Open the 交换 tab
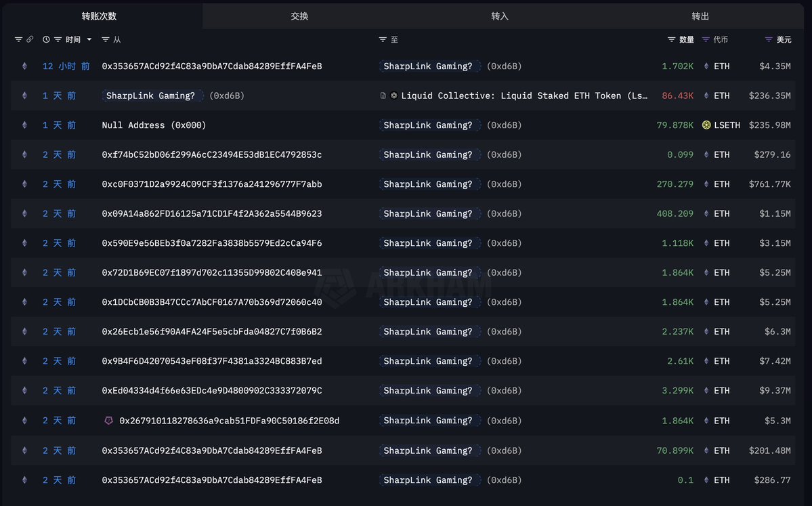Image resolution: width=812 pixels, height=506 pixels. pyautogui.click(x=299, y=16)
